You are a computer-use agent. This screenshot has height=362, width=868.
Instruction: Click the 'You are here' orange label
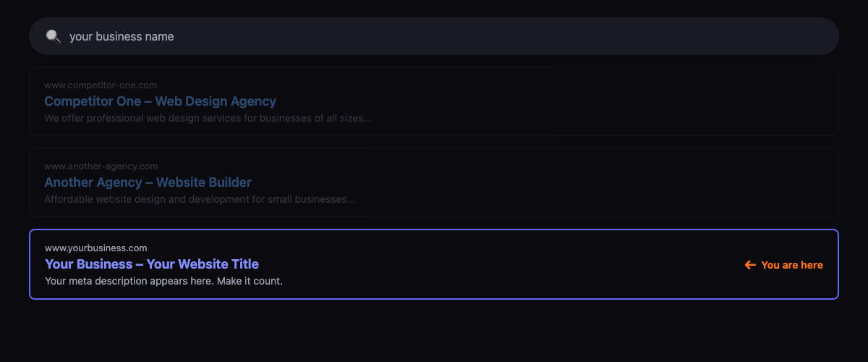click(x=791, y=265)
